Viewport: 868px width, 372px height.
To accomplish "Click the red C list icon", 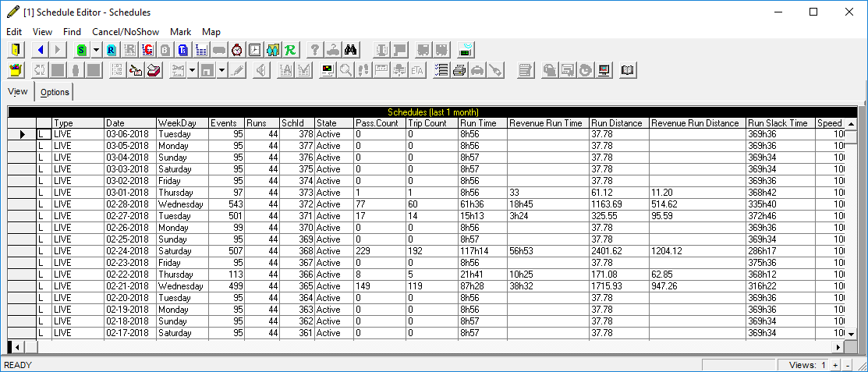I will tap(147, 50).
